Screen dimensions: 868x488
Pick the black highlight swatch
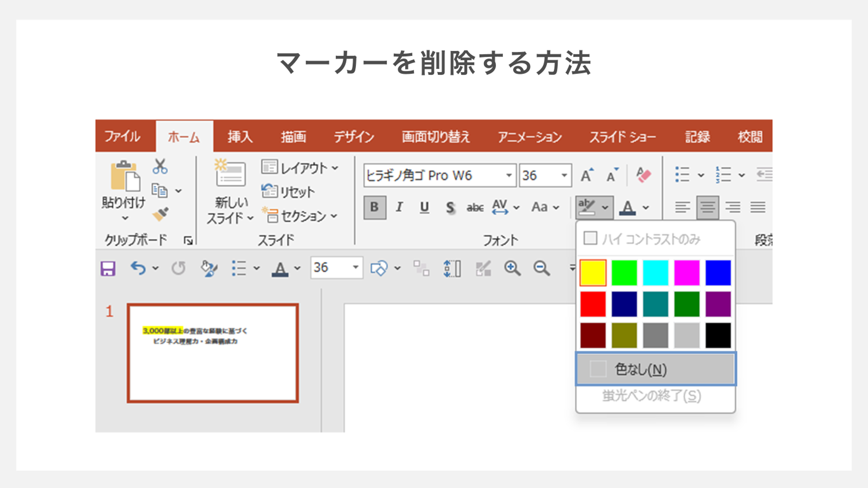click(x=718, y=335)
